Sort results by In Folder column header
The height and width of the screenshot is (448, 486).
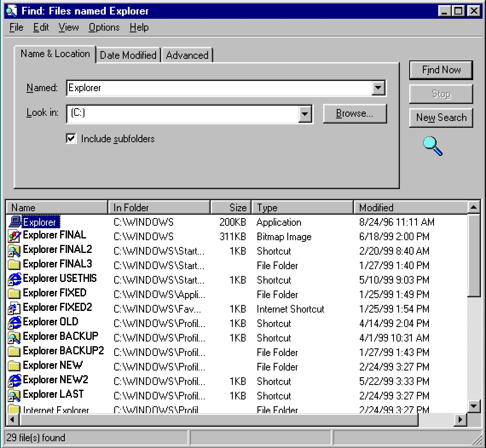pyautogui.click(x=159, y=207)
